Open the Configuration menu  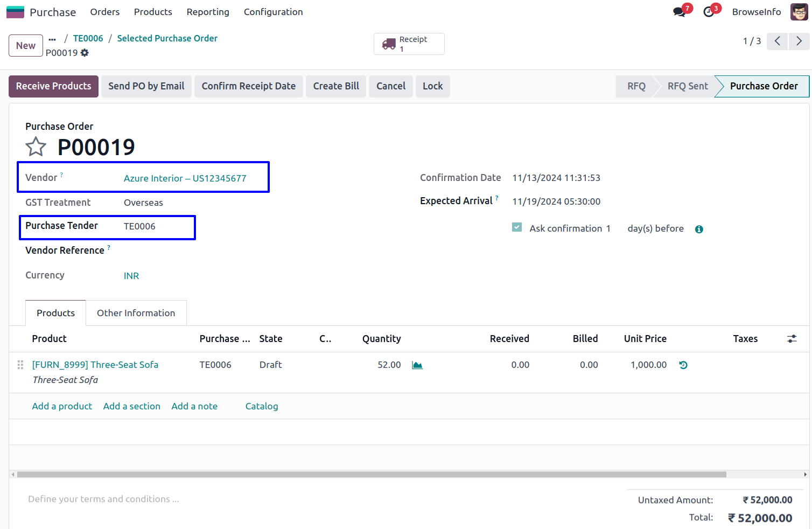tap(273, 12)
